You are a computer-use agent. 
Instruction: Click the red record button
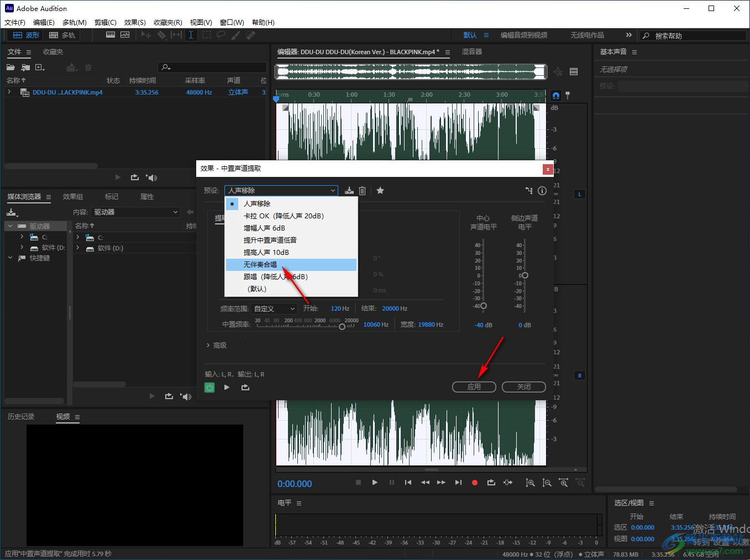click(474, 483)
